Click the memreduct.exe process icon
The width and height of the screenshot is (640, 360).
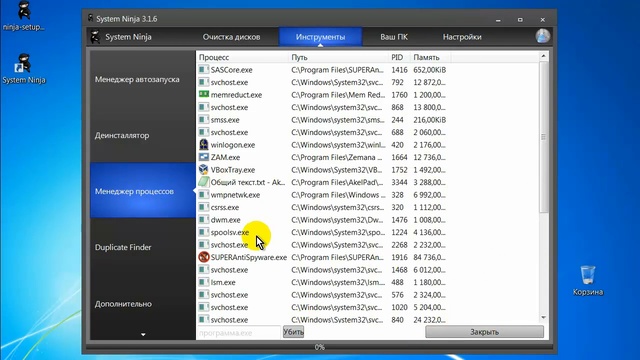coord(203,94)
